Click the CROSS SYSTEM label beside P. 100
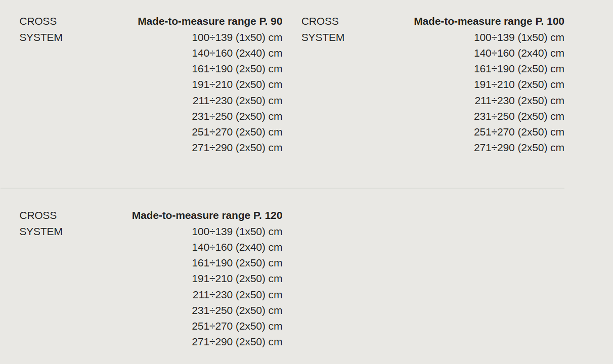613x364 pixels. 323,29
